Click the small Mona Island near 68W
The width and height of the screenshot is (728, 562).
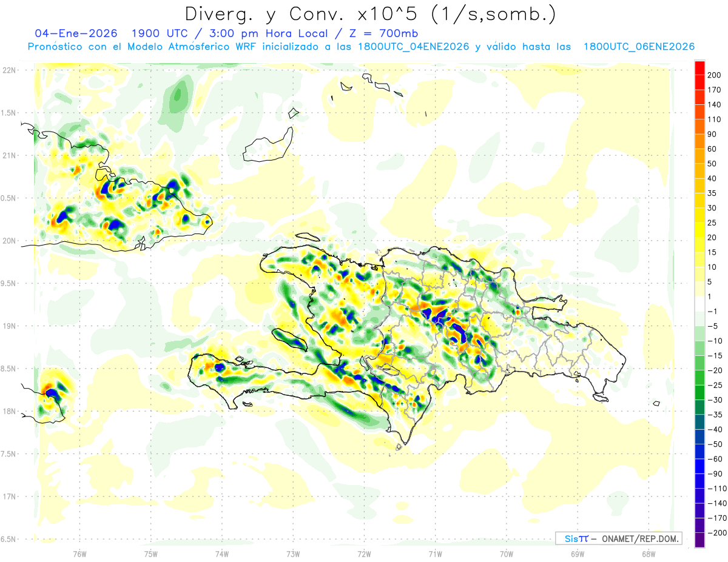pos(655,403)
